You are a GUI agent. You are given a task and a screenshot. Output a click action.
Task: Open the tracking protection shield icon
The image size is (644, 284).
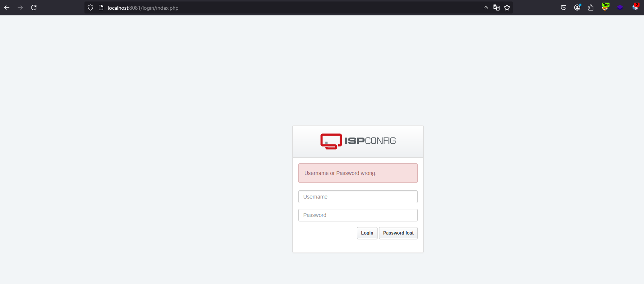[90, 7]
